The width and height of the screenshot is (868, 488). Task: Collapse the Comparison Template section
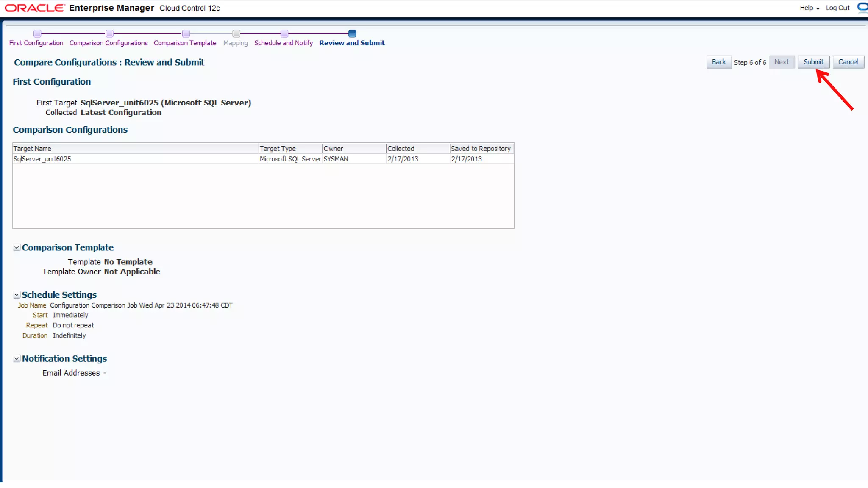17,247
